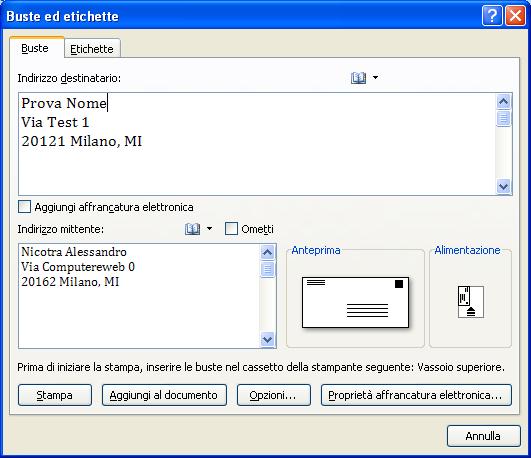The width and height of the screenshot is (531, 458).
Task: Click the Stampa button
Action: point(55,395)
